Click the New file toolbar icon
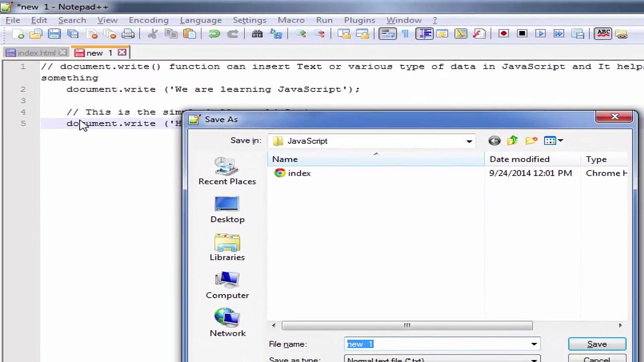The width and height of the screenshot is (644, 362). [x=19, y=34]
